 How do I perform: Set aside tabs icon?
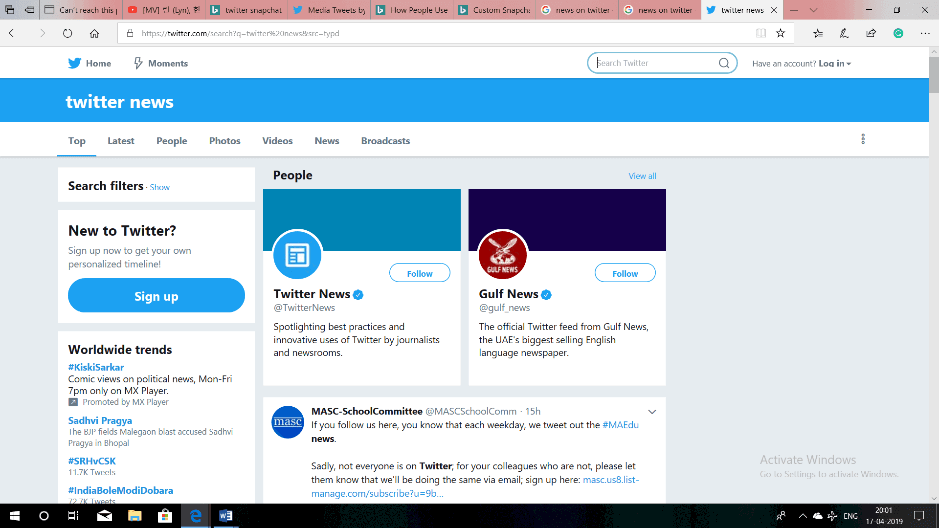click(29, 10)
